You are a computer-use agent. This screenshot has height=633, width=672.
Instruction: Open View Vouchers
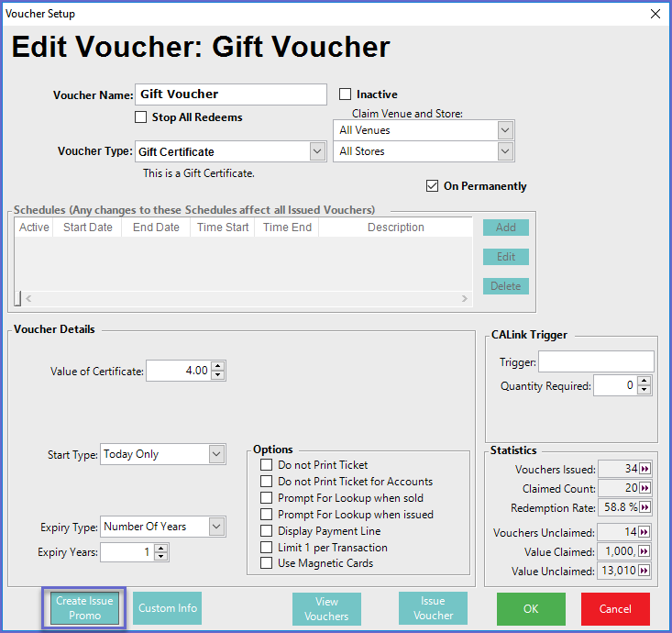(326, 609)
